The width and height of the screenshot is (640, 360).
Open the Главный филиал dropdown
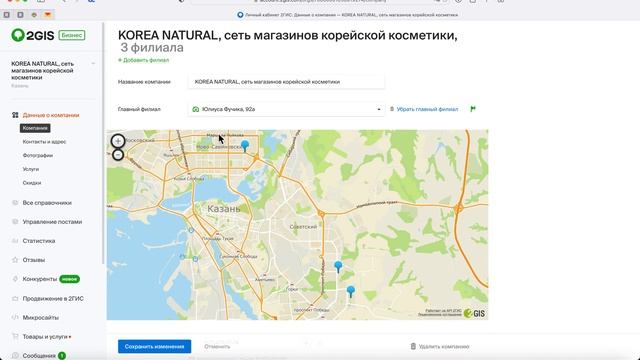pyautogui.click(x=286, y=109)
